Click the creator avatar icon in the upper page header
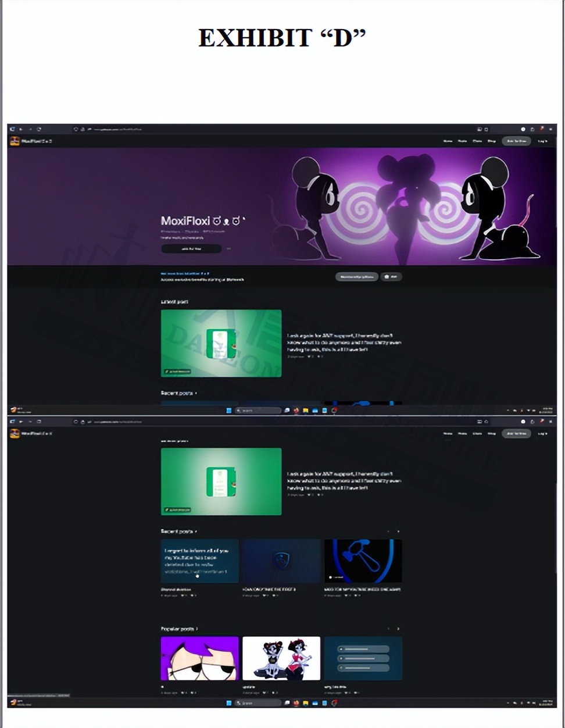Viewport: 565px width, 728px height. pyautogui.click(x=15, y=141)
